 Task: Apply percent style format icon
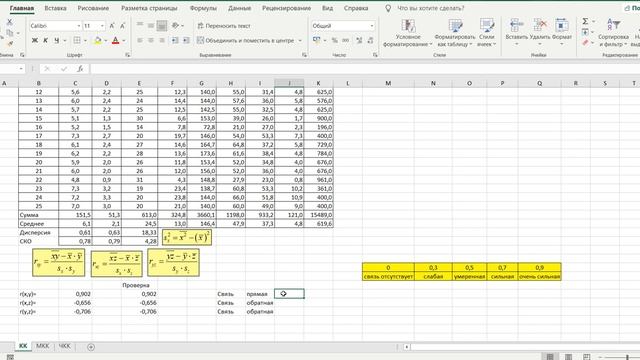(335, 40)
